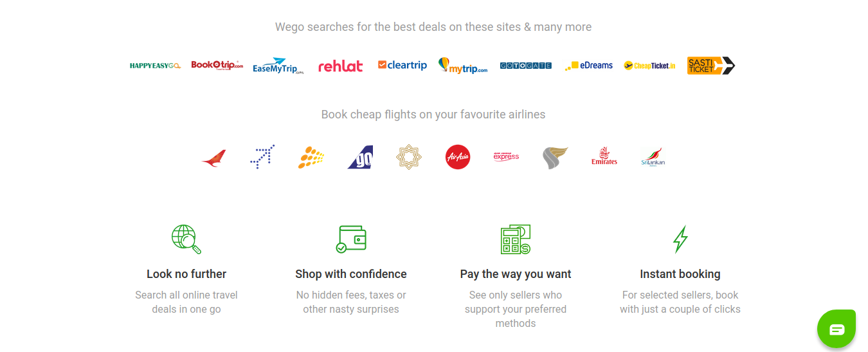Open the green chat support button
The width and height of the screenshot is (868, 352).
836,329
